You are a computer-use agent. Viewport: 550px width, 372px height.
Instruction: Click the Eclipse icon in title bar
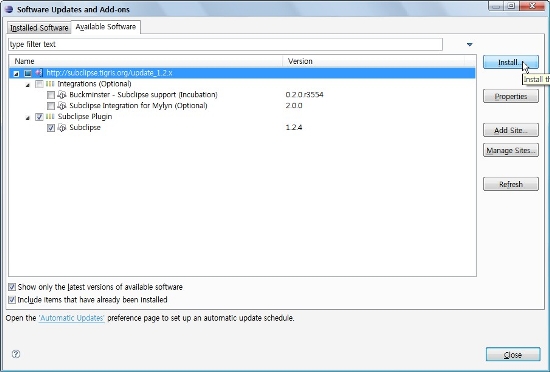pyautogui.click(x=9, y=9)
